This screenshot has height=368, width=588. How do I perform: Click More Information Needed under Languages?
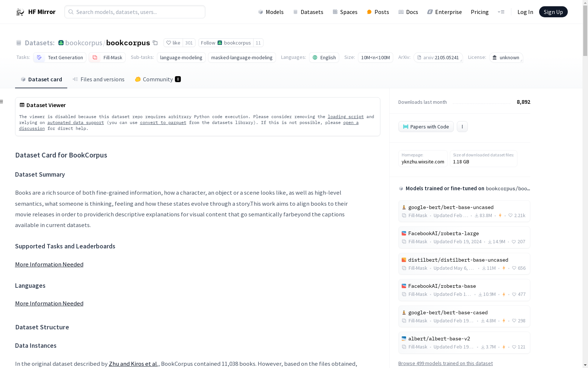(49, 303)
